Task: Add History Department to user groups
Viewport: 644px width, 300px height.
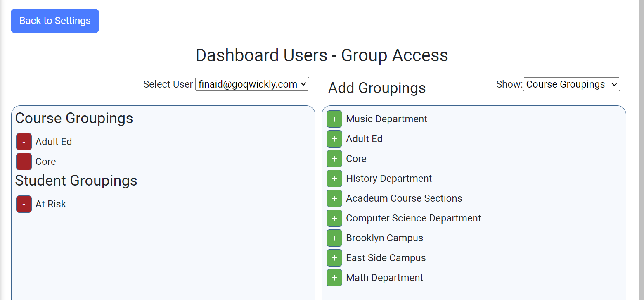Action: 334,179
